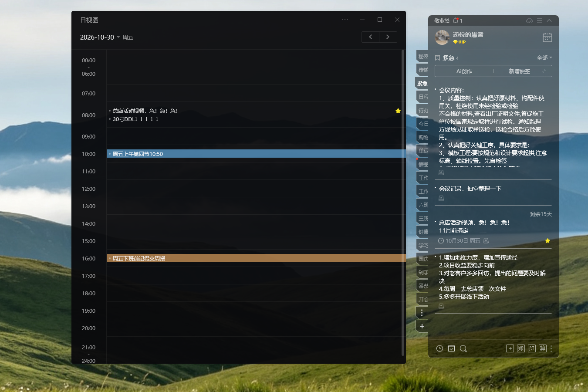This screenshot has width=588, height=392.
Task: Open the time-view clock icon in bottom toolbar
Action: pos(439,348)
